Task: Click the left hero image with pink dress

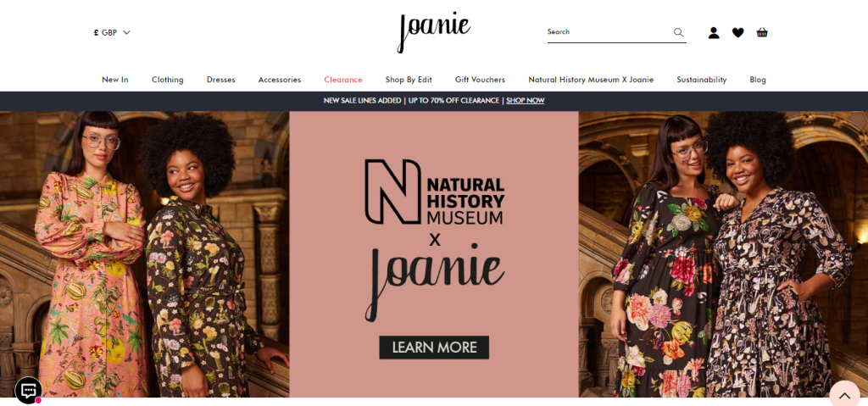Action: (144, 254)
